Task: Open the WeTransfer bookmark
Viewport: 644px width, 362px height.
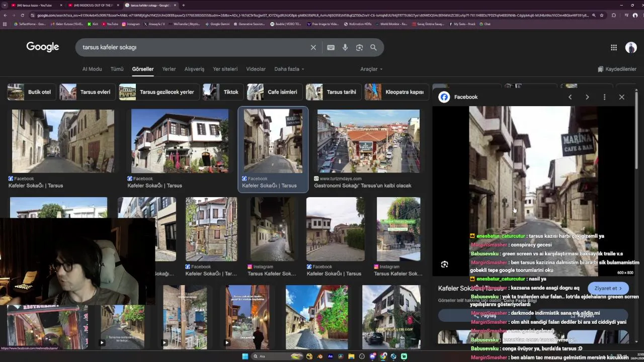Action: 184,24
